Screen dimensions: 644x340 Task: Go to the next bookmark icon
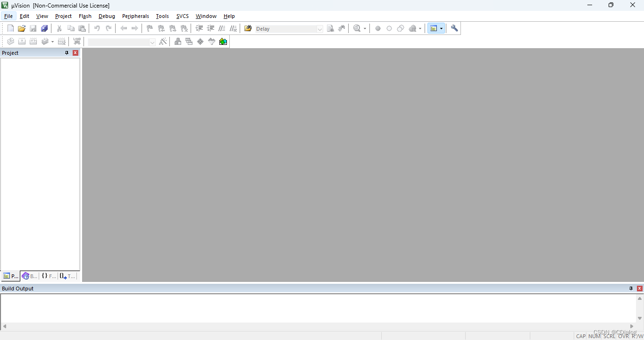coord(173,28)
